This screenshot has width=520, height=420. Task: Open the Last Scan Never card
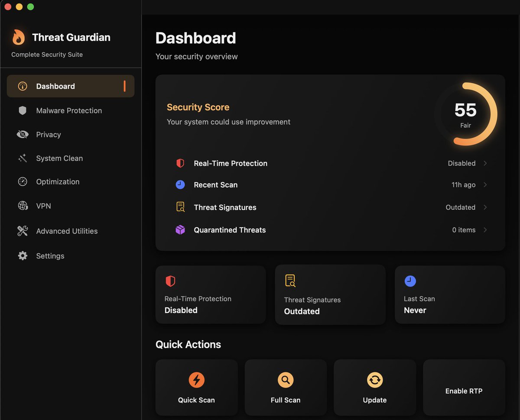point(450,295)
